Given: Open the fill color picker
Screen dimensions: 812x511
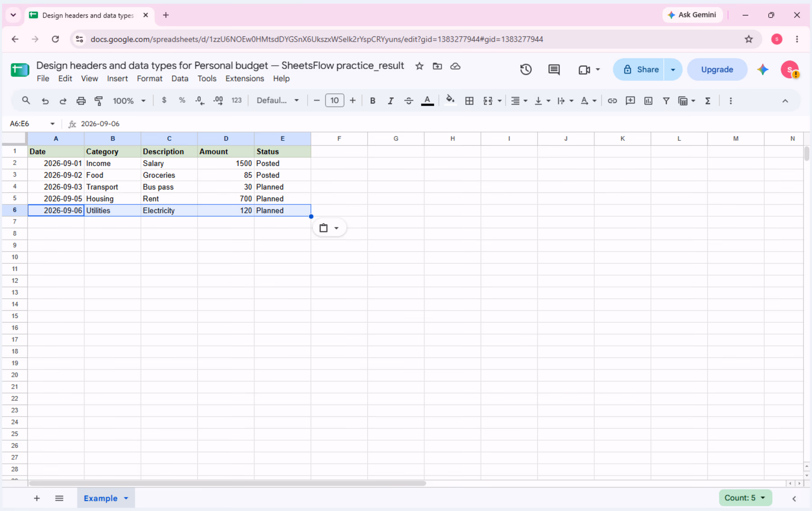Looking at the screenshot, I should [450, 101].
